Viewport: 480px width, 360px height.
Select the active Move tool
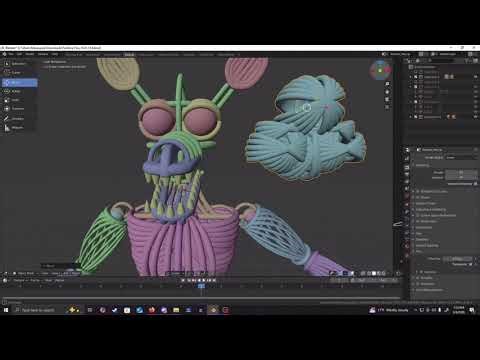pyautogui.click(x=19, y=82)
